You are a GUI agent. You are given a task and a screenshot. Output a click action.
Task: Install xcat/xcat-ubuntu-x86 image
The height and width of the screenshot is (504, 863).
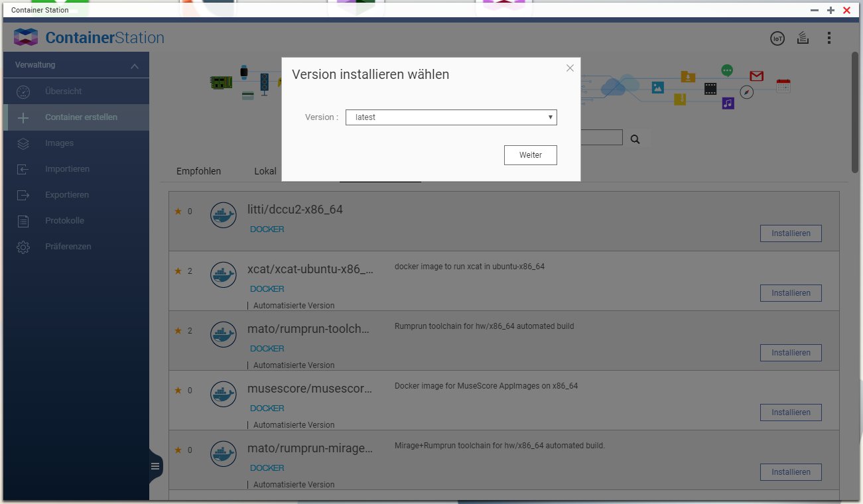791,293
